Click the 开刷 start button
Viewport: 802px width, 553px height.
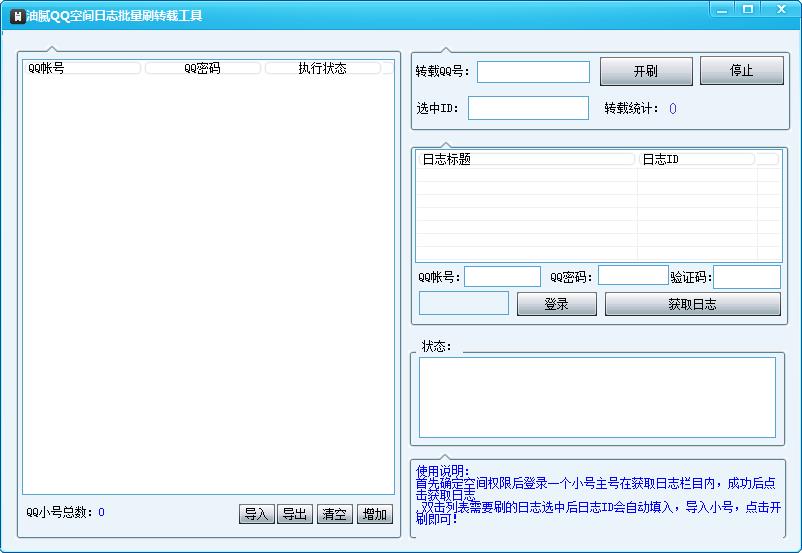click(645, 72)
